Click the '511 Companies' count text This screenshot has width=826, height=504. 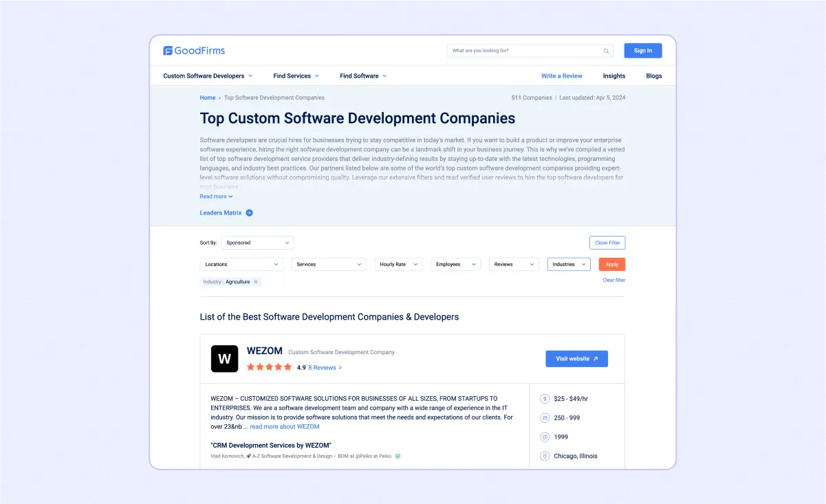[x=532, y=98]
